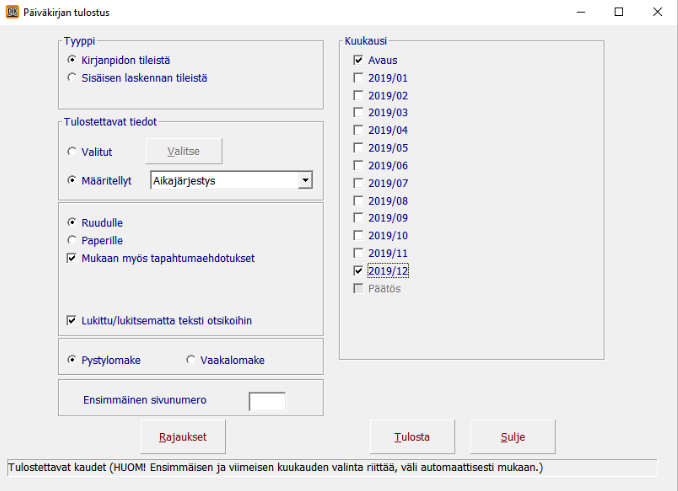The height and width of the screenshot is (491, 678).
Task: Select Pystylomake page orientation
Action: [72, 360]
